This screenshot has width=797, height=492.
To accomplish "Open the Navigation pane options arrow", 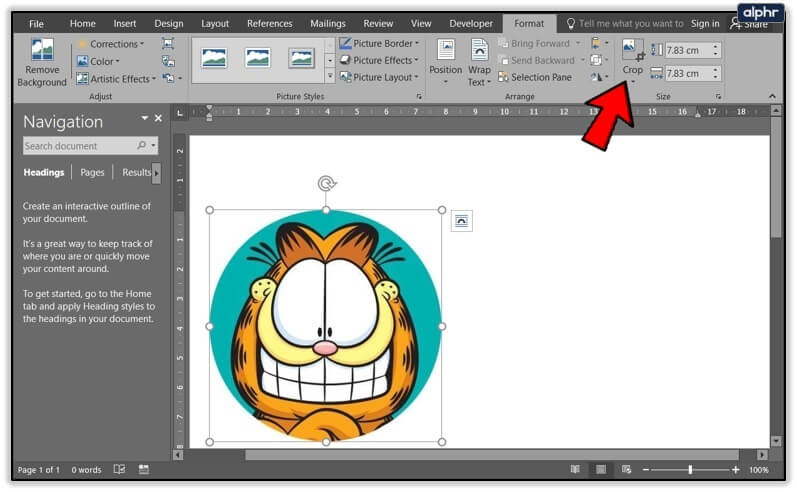I will [x=145, y=118].
